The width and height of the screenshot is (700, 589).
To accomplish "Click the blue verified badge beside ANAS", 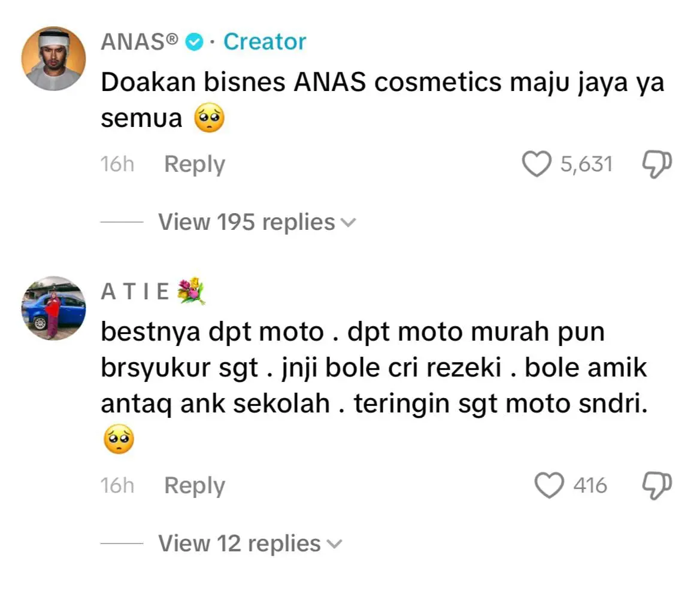I will point(194,42).
